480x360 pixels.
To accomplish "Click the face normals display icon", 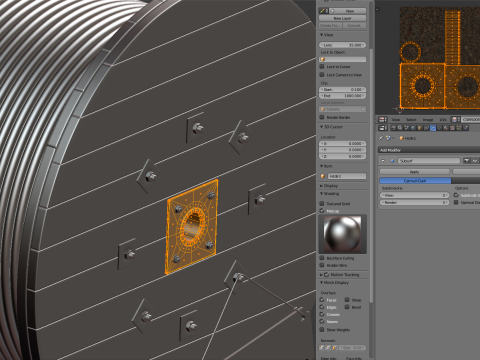I will [334, 348].
